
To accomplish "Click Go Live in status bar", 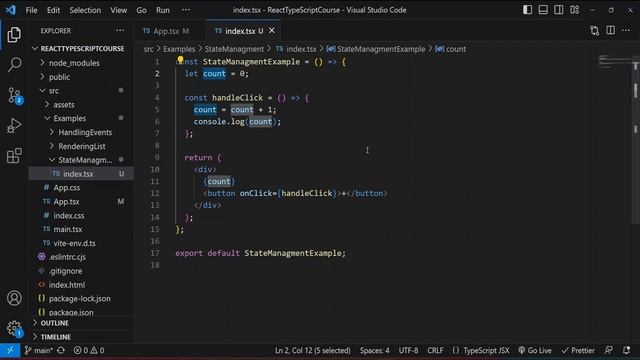I will (x=535, y=350).
